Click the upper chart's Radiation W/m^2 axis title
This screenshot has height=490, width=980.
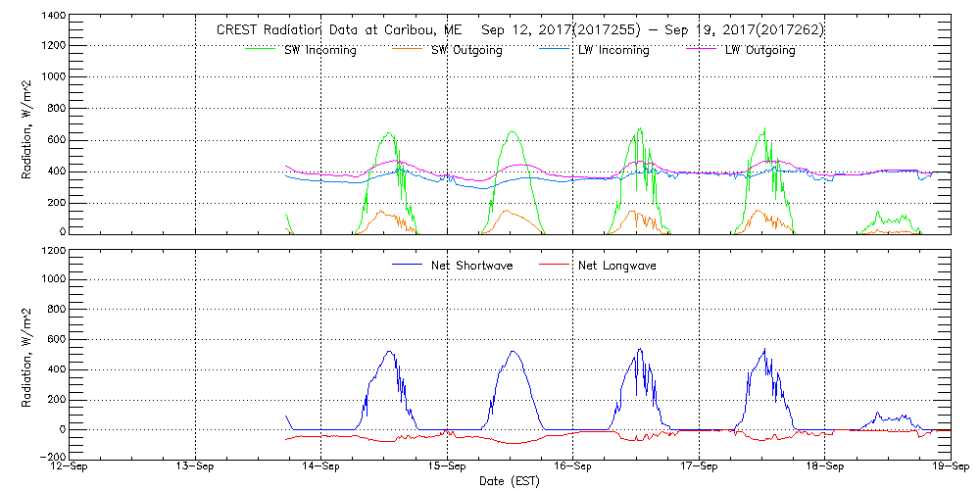click(x=27, y=125)
